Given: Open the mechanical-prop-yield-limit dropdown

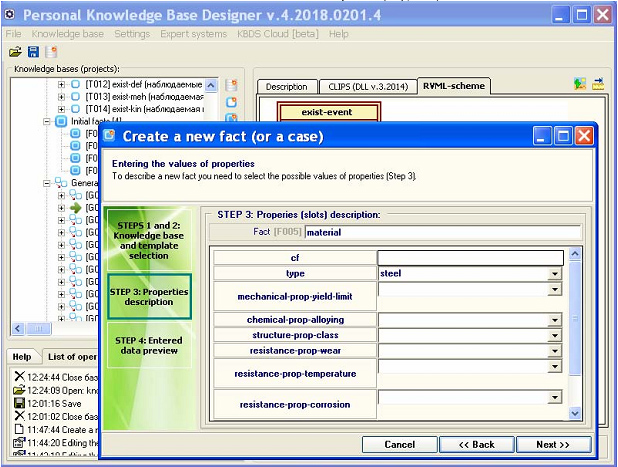Looking at the screenshot, I should 555,290.
